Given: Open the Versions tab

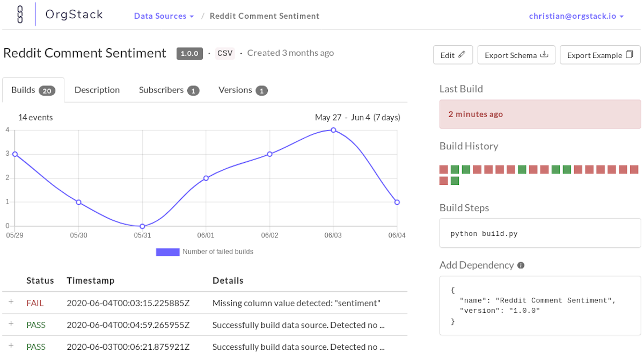Looking at the screenshot, I should (236, 90).
